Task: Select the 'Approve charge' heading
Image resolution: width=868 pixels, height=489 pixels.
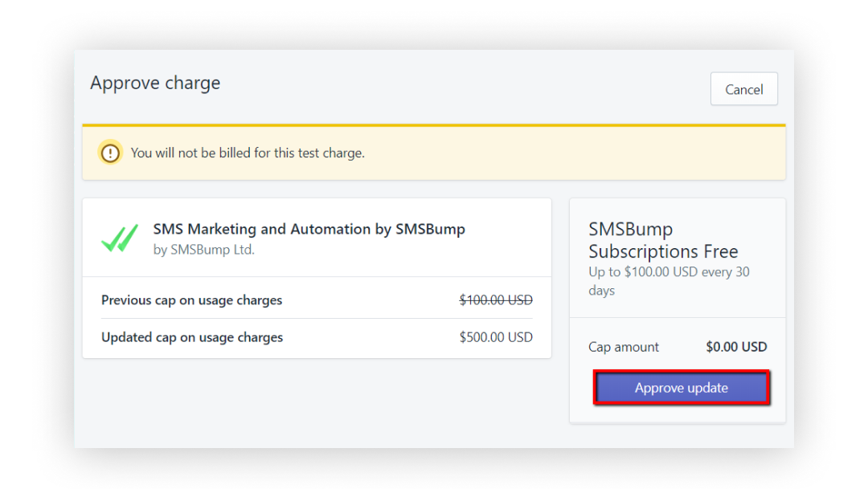Action: [155, 83]
